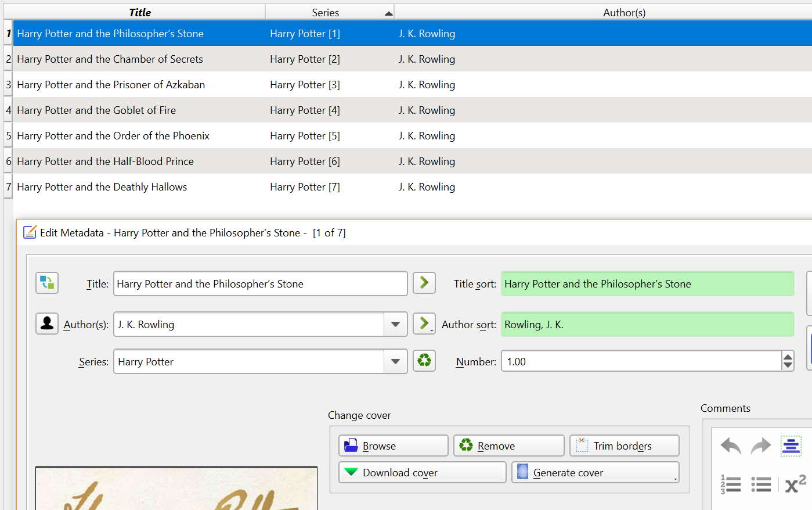
Task: Click into the Series combo box text
Action: tap(249, 361)
